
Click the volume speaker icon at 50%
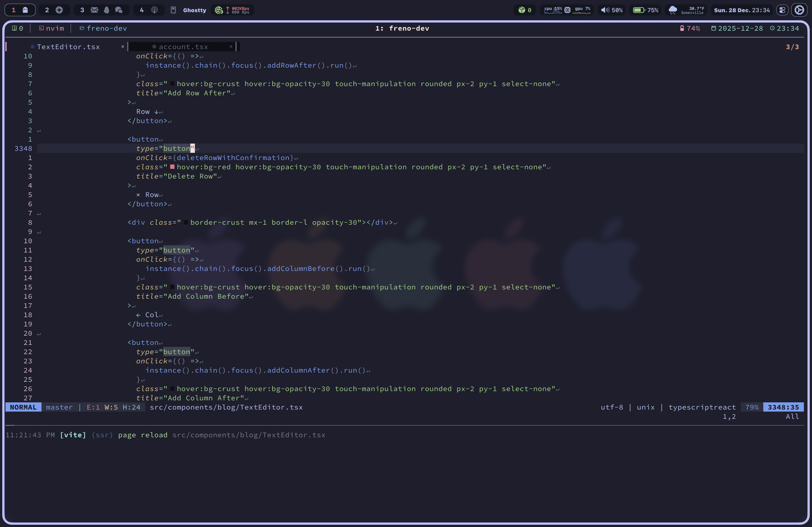[x=605, y=10]
